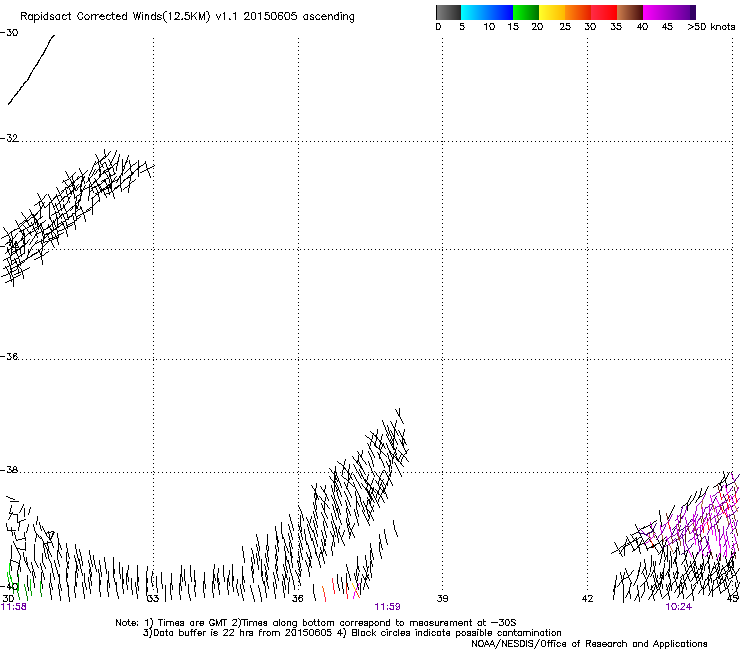Click the '42' longitude axis label

(x=587, y=599)
